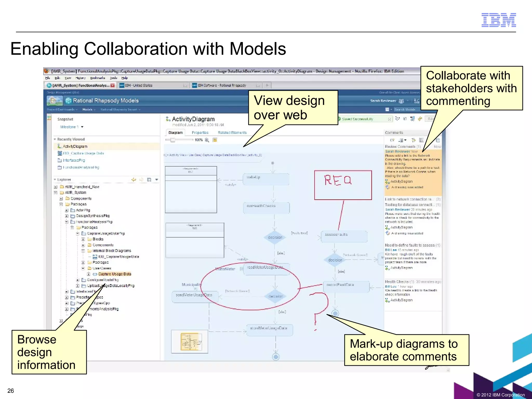
Task: Click the Explorer forward arrow icon
Action: pos(141,179)
